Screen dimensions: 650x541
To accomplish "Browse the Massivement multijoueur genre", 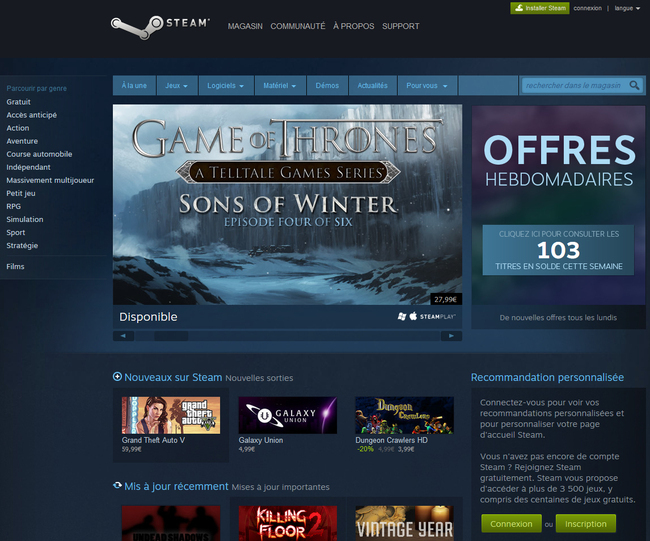I will (50, 180).
